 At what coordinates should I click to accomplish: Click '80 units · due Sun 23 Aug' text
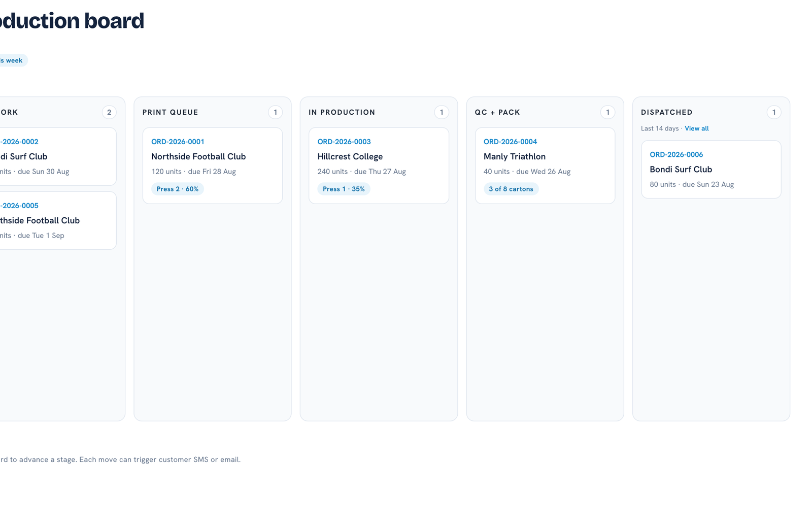click(692, 184)
